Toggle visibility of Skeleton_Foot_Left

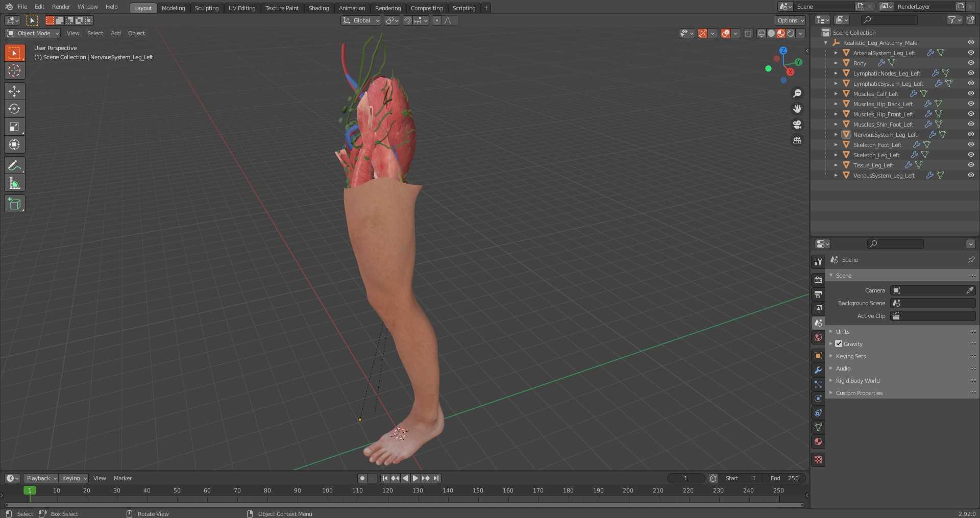tap(971, 144)
